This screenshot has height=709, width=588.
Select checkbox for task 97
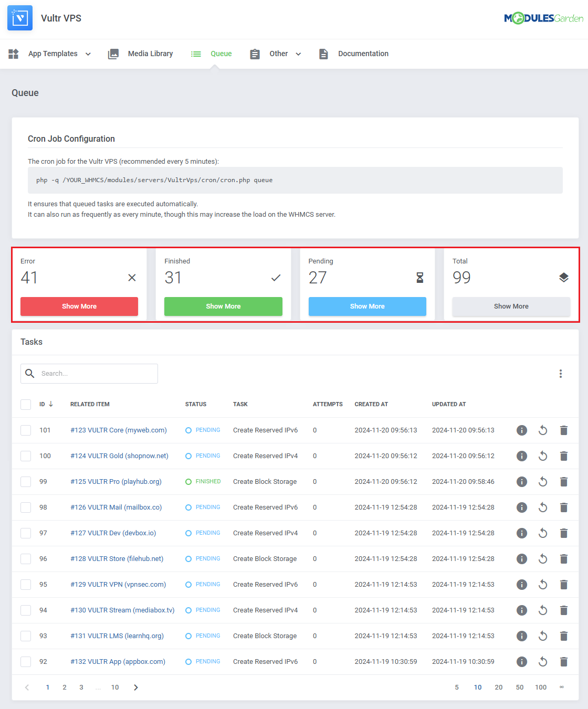(26, 533)
